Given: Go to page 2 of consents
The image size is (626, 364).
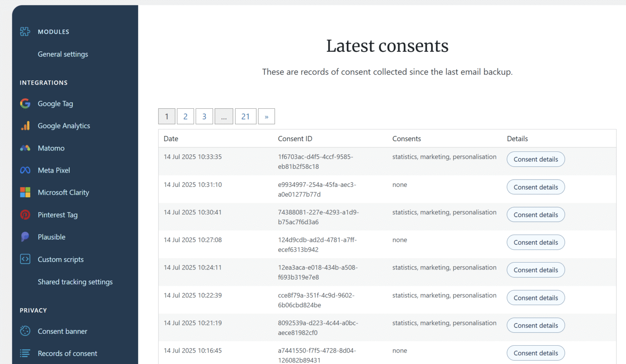Looking at the screenshot, I should coord(185,116).
